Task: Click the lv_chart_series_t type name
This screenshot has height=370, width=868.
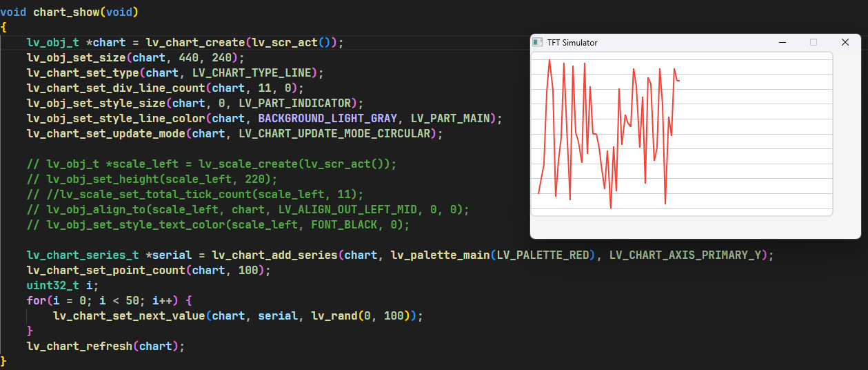Action: click(83, 255)
